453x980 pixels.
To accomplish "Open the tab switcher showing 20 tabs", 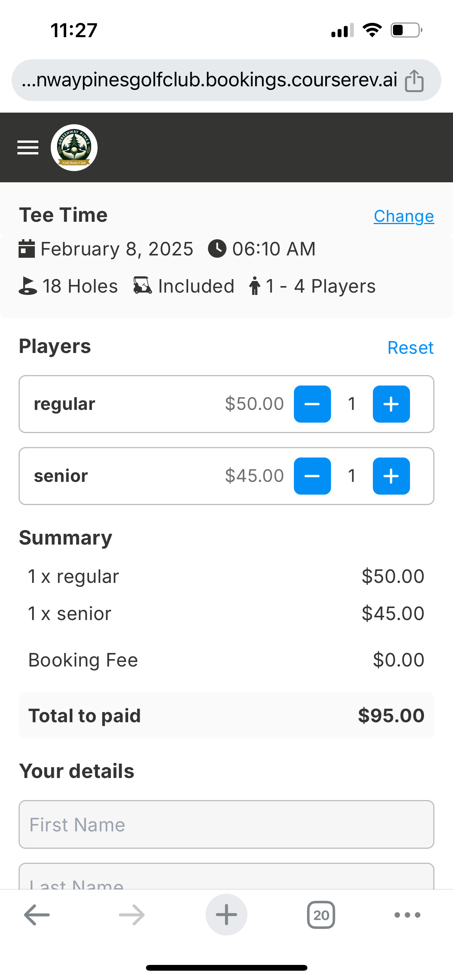I will coord(321,915).
